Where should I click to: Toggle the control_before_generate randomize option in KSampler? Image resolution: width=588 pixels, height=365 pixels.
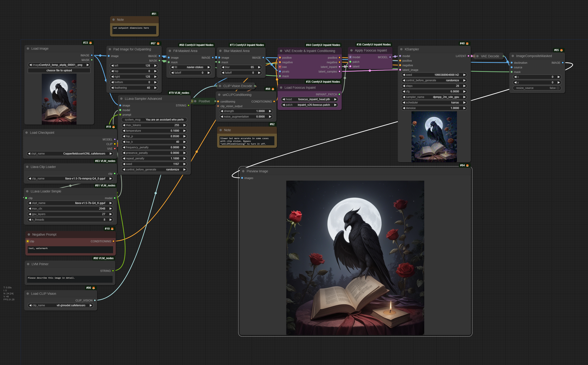click(x=434, y=80)
